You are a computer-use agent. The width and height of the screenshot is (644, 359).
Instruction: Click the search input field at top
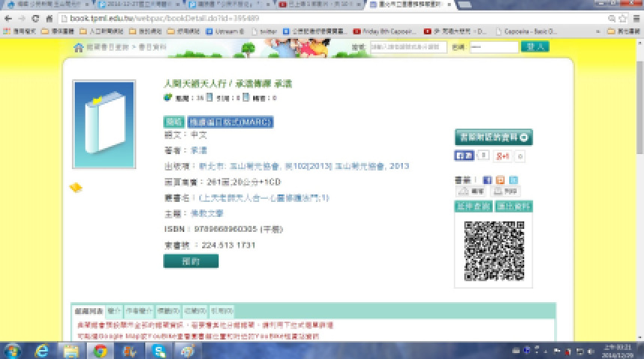tap(404, 47)
